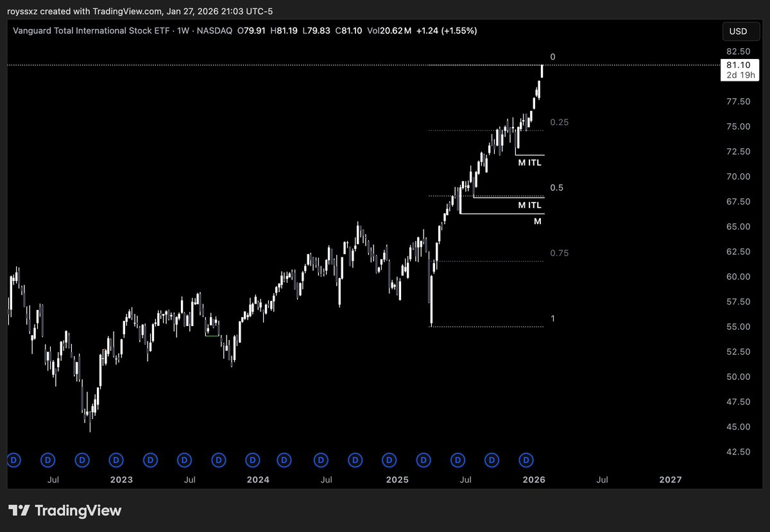770x532 pixels.
Task: Click the dividend D marker above 2024
Action: (253, 459)
